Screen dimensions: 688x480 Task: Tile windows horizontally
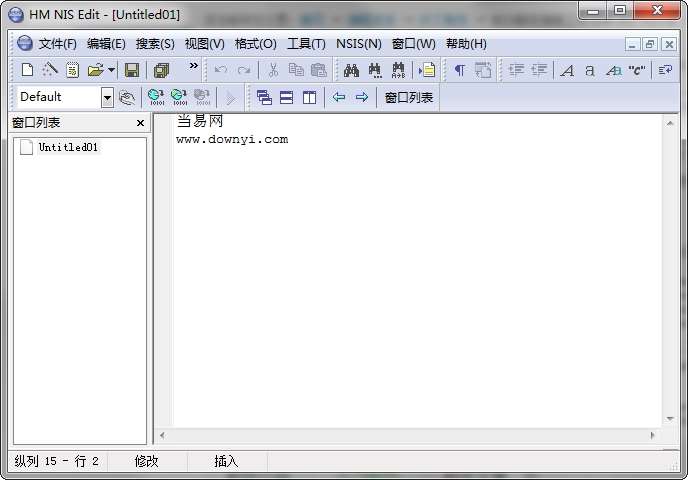[287, 97]
